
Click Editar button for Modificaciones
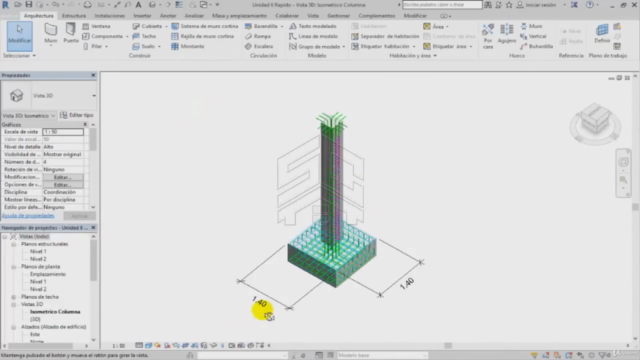coord(63,177)
